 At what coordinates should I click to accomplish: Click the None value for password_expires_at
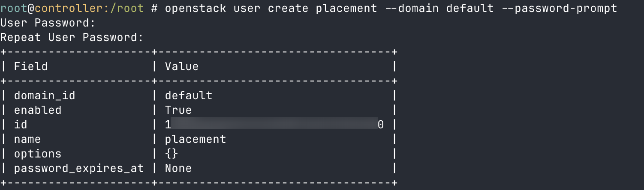(178, 168)
